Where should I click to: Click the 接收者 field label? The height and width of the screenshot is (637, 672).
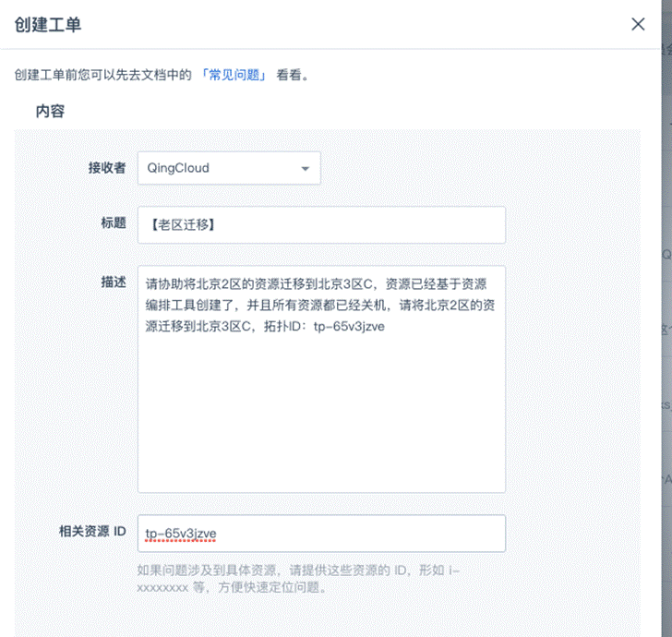coord(106,168)
